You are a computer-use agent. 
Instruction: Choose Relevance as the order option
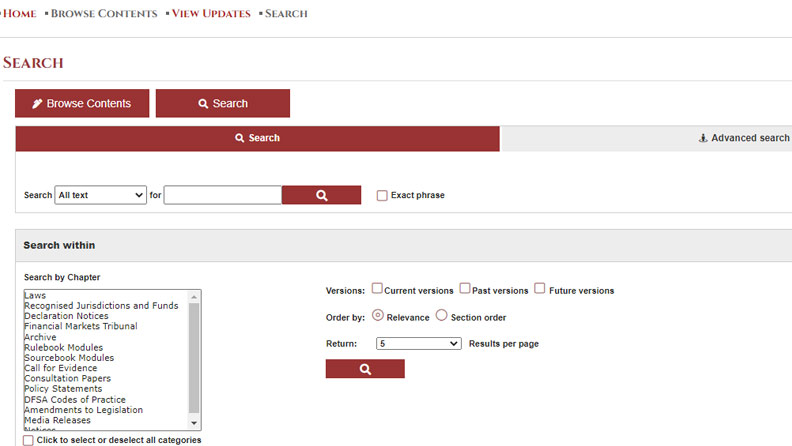point(377,316)
